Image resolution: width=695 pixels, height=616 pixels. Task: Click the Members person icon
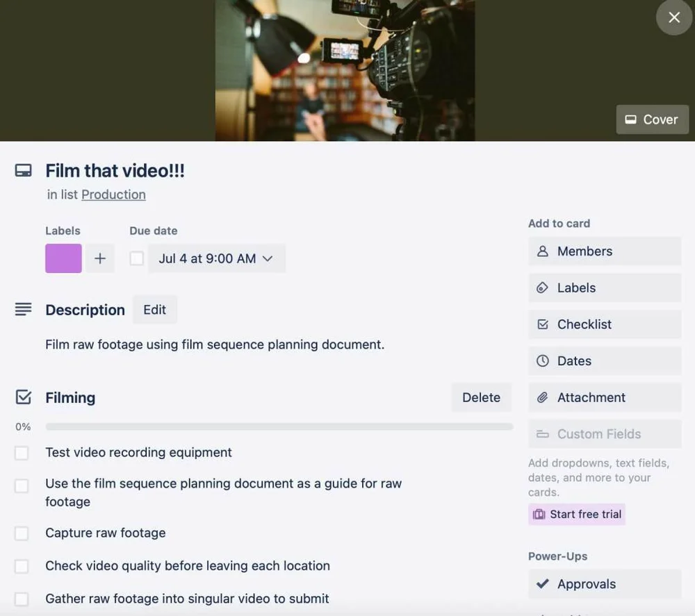coord(542,251)
